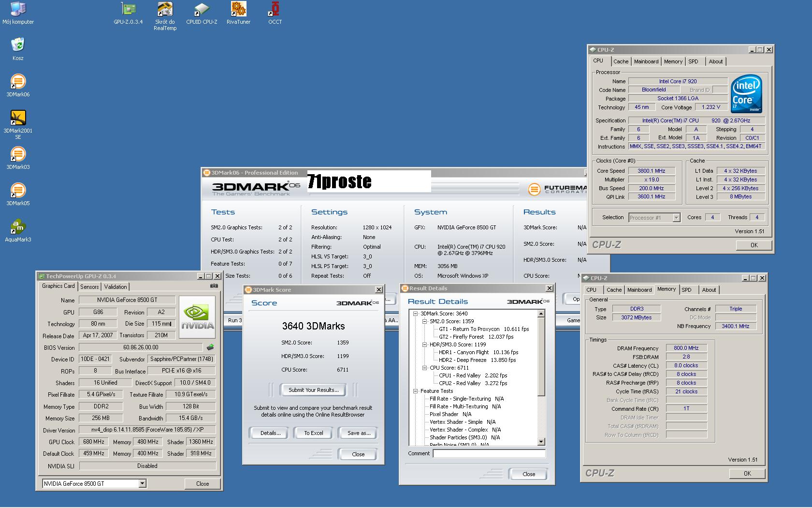Click the Submit Your Results button
The width and height of the screenshot is (812, 508).
(313, 390)
